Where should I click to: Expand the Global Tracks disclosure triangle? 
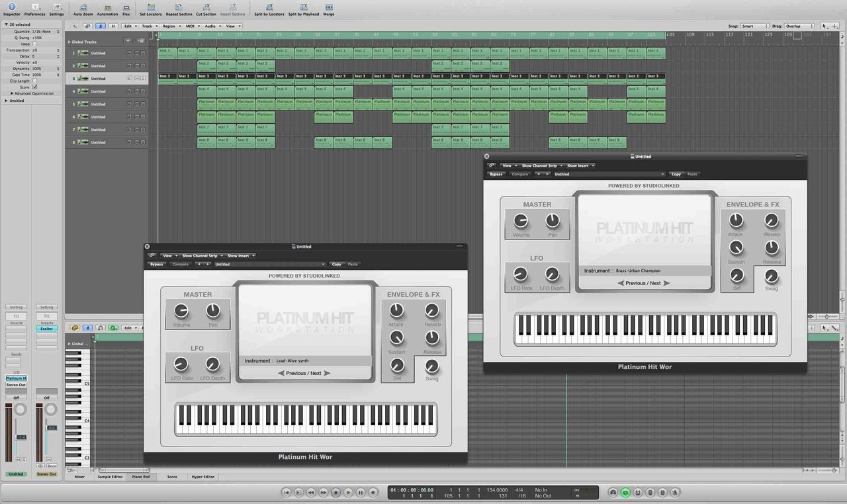pos(69,42)
